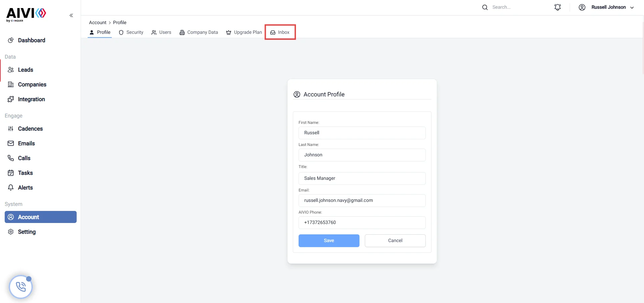Click the AIVIO Phone field

pyautogui.click(x=362, y=223)
